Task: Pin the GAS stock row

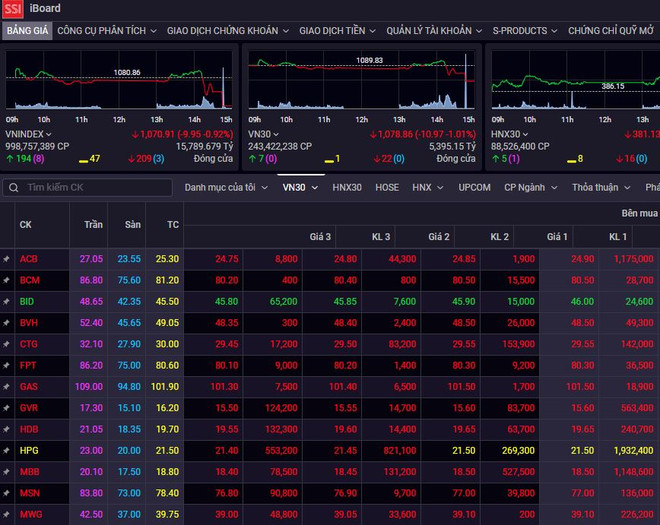Action: [7, 386]
